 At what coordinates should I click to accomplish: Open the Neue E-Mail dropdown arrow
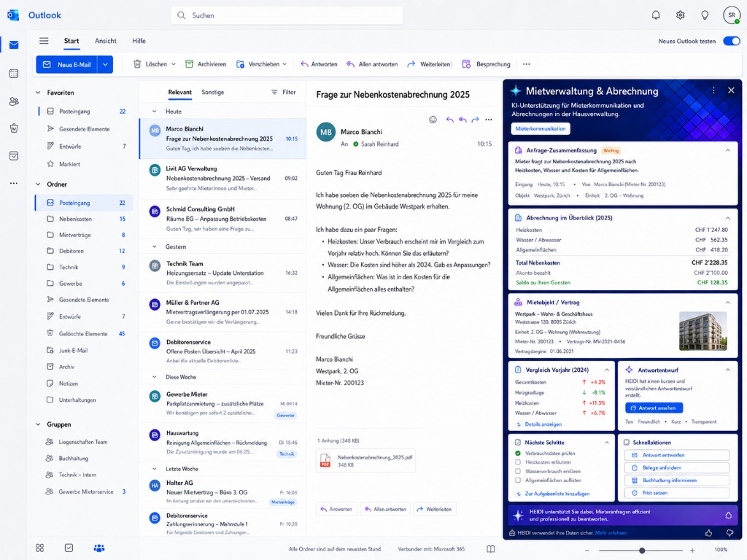[x=105, y=64]
